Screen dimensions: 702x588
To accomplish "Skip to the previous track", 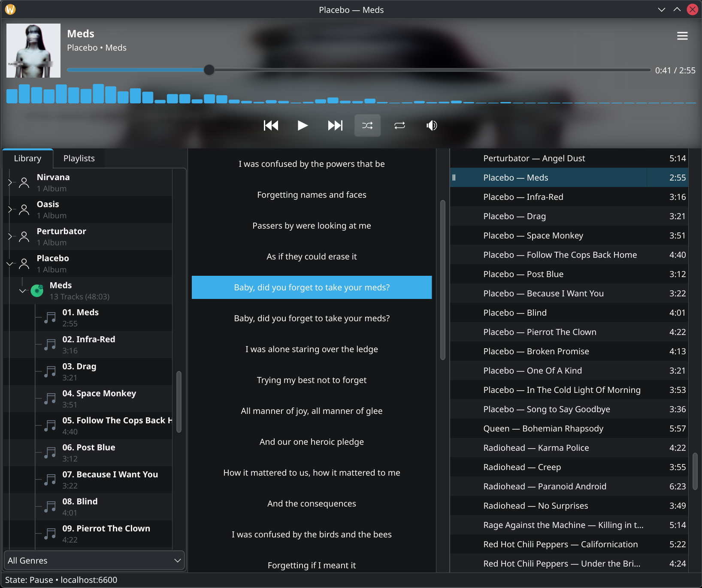I will pos(271,126).
